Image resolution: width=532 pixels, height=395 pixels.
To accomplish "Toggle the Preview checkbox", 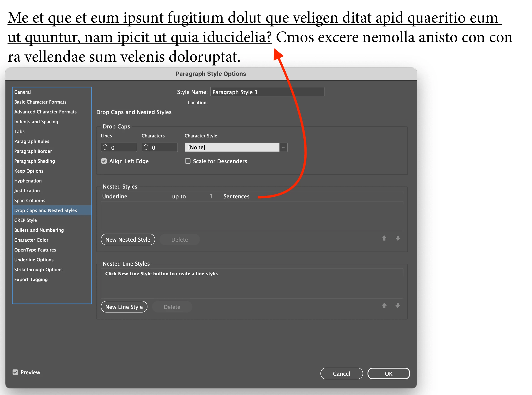I will point(15,372).
